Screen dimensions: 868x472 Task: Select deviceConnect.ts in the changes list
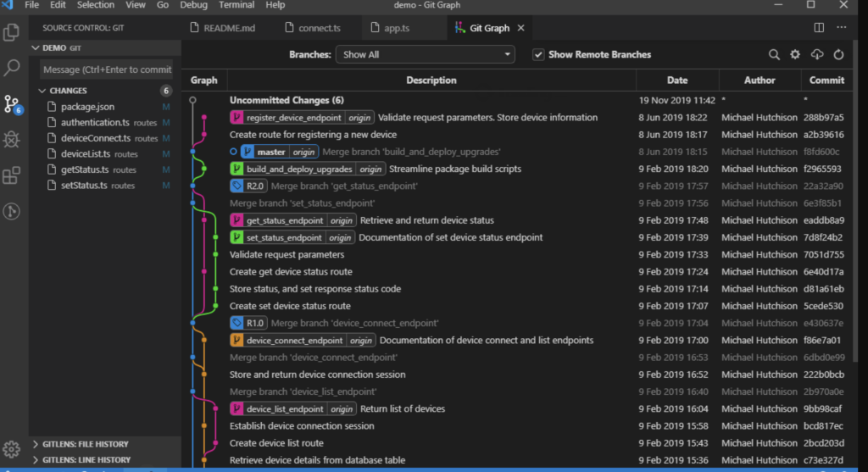pos(105,138)
